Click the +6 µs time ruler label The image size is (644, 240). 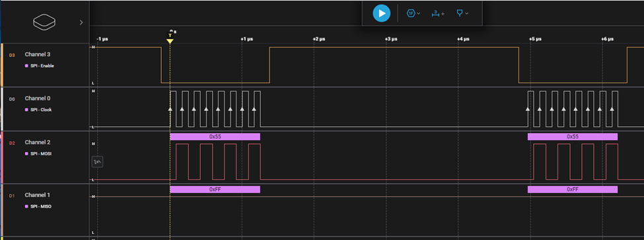[608, 39]
